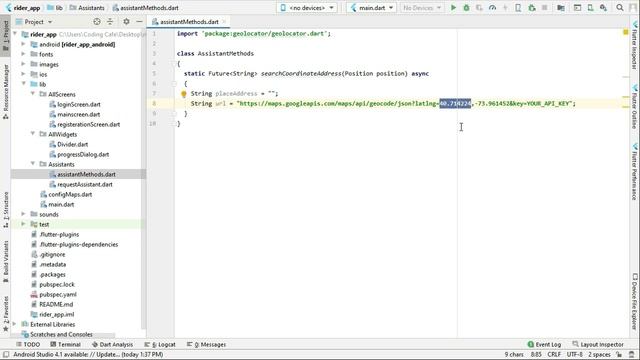Open the Layout Inspector
640x360 pixels.
click(598, 344)
